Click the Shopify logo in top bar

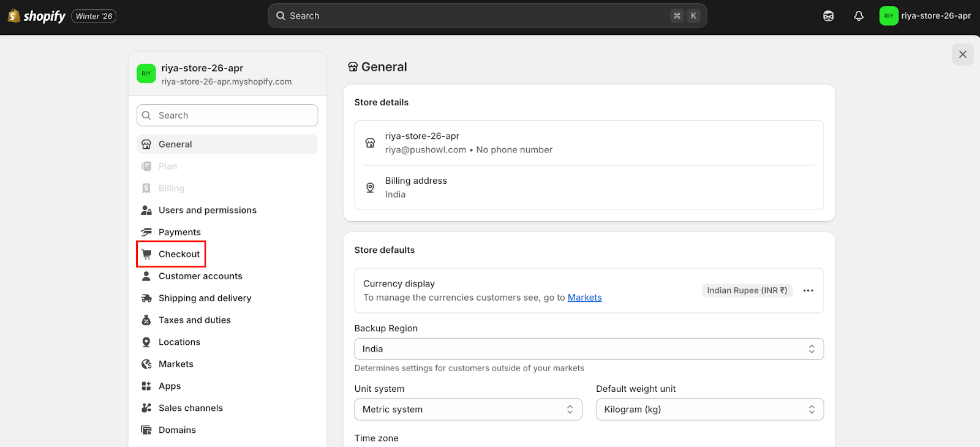37,16
